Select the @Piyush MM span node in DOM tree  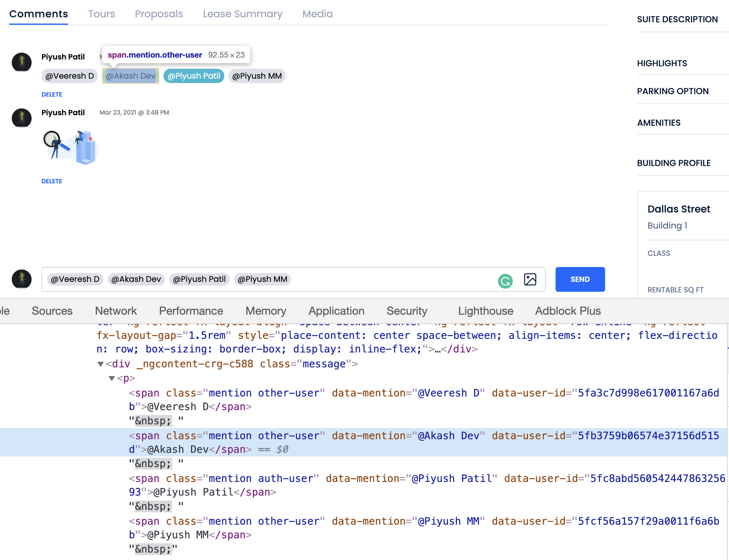424,528
